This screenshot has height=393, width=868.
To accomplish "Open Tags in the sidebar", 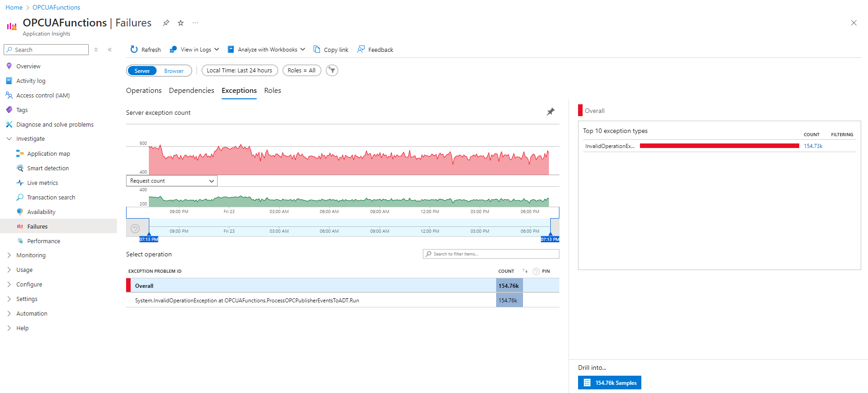I will 22,110.
